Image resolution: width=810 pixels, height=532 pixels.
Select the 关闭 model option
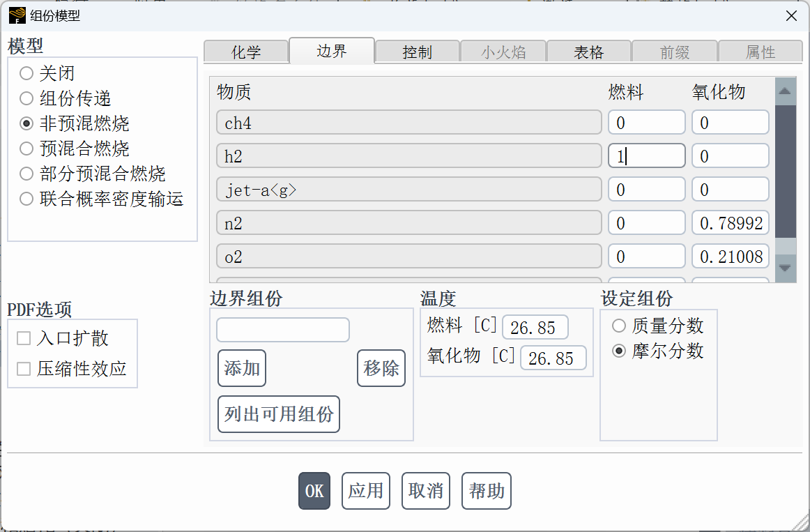tap(26, 73)
